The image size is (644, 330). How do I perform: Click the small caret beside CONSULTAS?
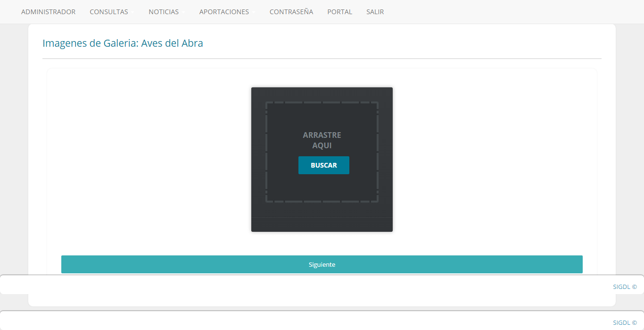[132, 12]
